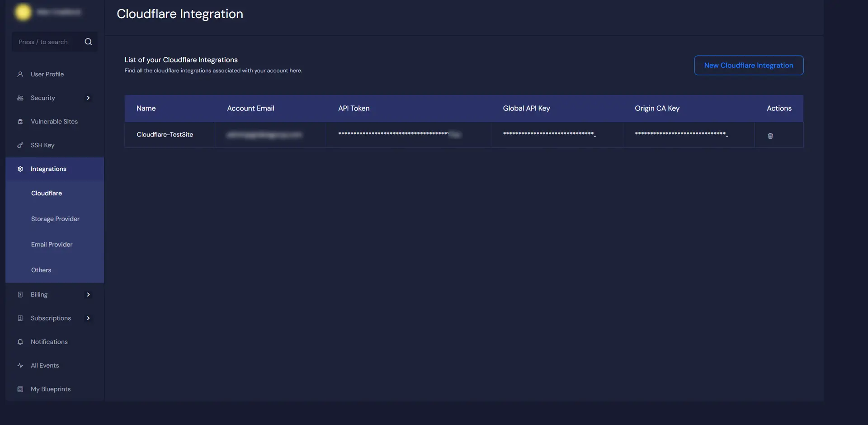Click the blurred account name beside avatar

pos(59,12)
